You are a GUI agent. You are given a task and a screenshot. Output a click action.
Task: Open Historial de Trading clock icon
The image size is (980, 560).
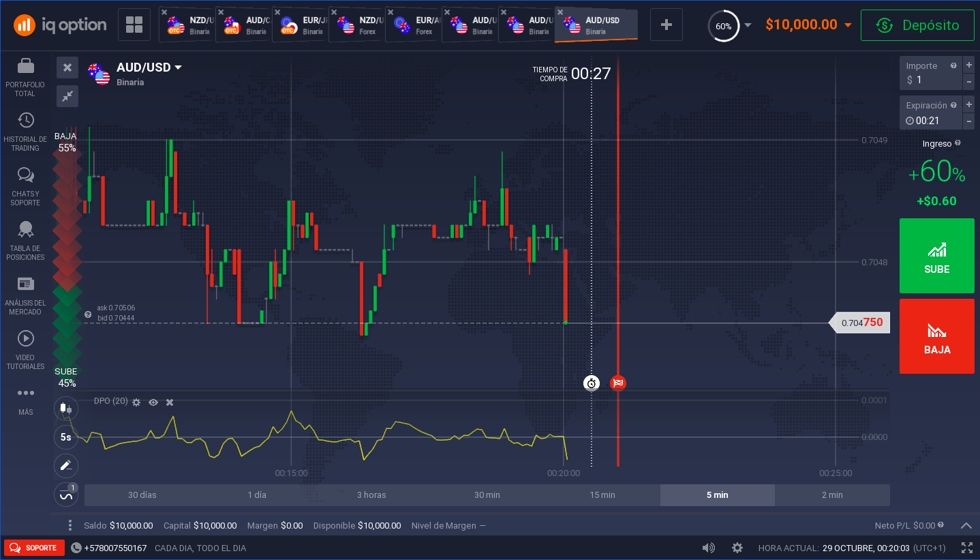point(26,120)
